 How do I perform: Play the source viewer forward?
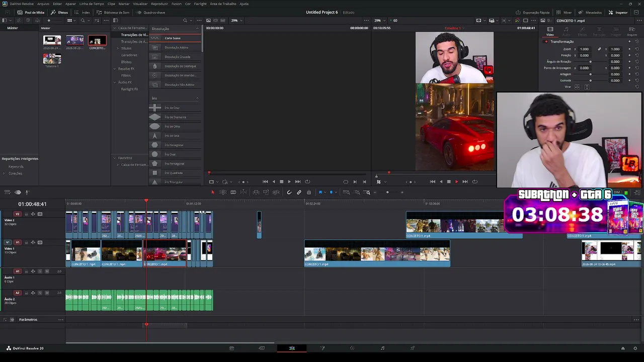(x=289, y=182)
